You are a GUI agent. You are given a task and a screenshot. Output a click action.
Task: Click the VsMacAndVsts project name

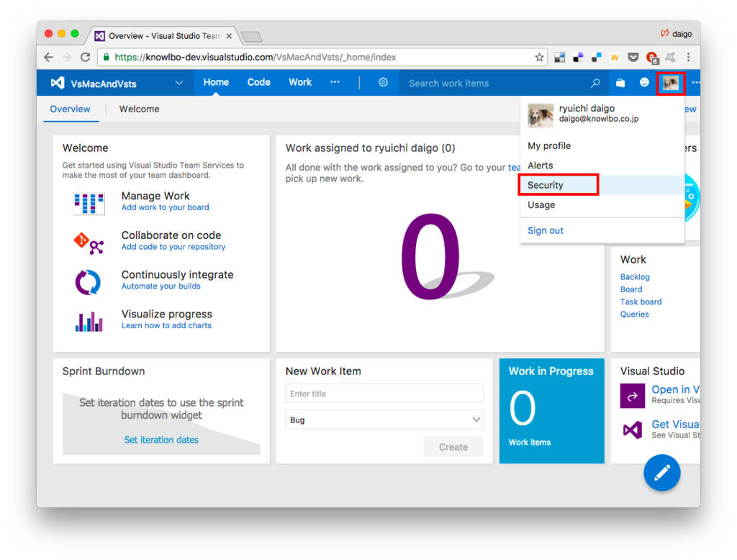tap(104, 83)
